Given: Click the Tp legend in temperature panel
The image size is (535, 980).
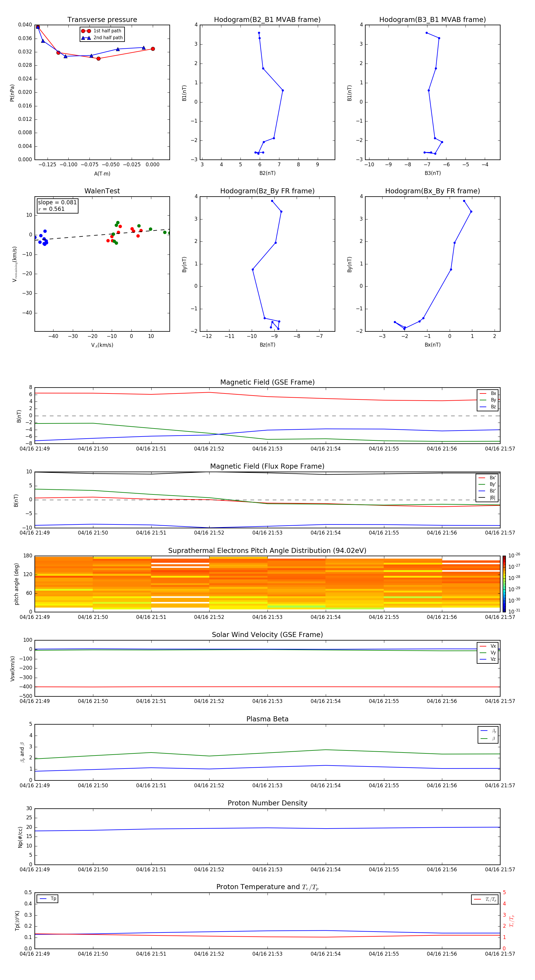Looking at the screenshot, I should [48, 899].
